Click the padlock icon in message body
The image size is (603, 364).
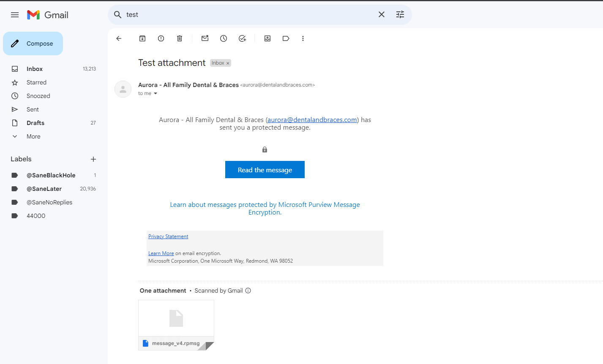pyautogui.click(x=265, y=149)
